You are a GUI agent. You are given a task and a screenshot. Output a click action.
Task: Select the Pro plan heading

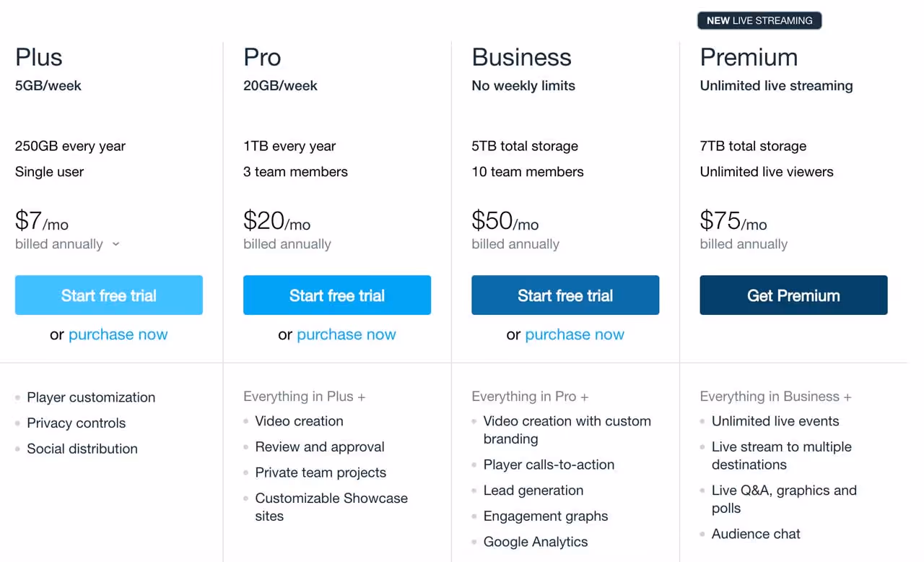tap(261, 57)
